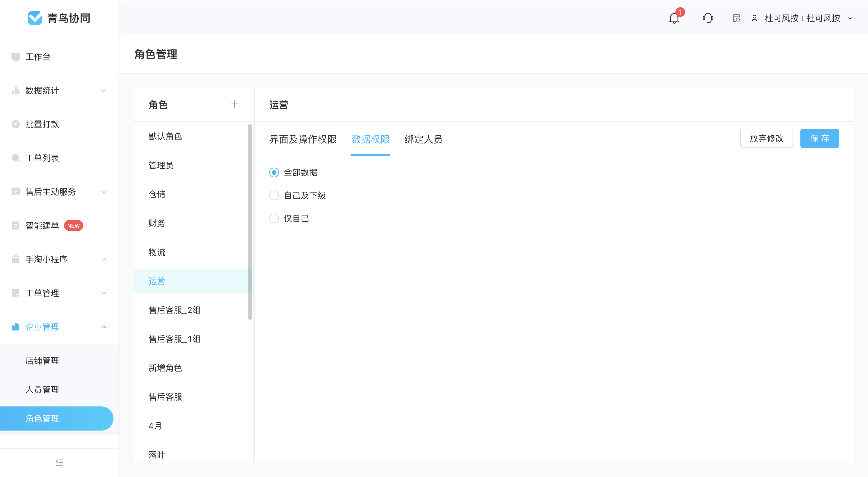
Task: Click the 工单管理 note icon
Action: pos(15,293)
